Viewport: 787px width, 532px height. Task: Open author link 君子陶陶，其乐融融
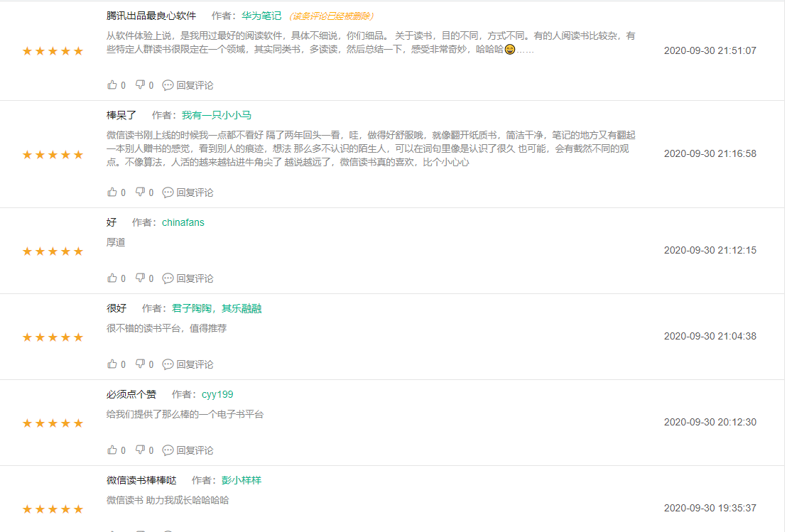pyautogui.click(x=217, y=309)
